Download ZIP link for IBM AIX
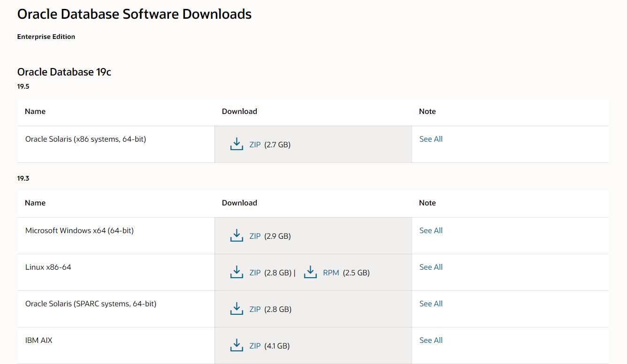This screenshot has height=364, width=627. tap(255, 346)
